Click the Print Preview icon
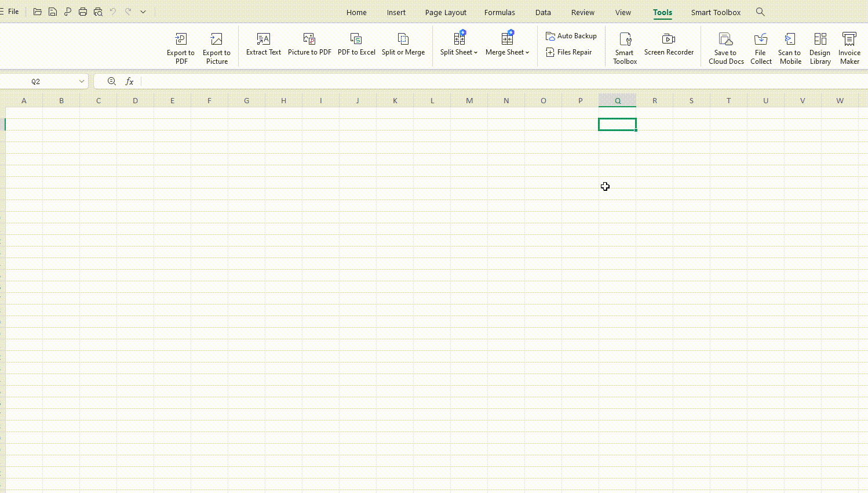The height and width of the screenshot is (493, 868). coord(98,12)
